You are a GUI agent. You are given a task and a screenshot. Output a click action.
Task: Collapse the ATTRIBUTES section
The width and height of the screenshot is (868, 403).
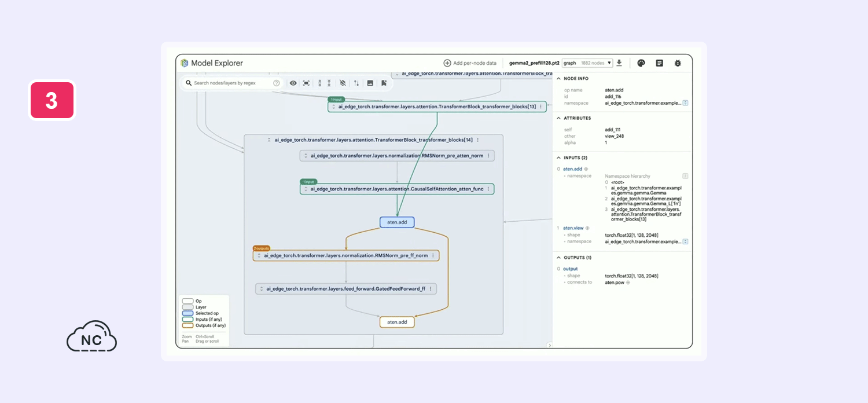click(558, 118)
